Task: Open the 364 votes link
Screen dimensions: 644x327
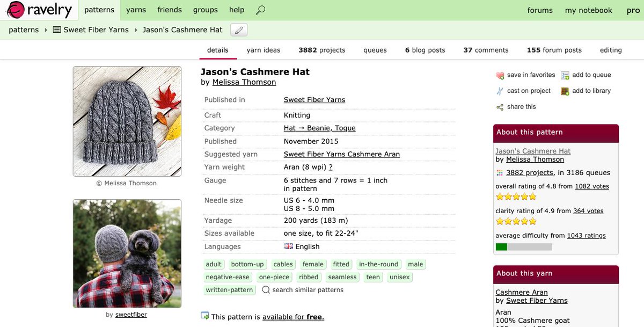Action: click(x=588, y=211)
